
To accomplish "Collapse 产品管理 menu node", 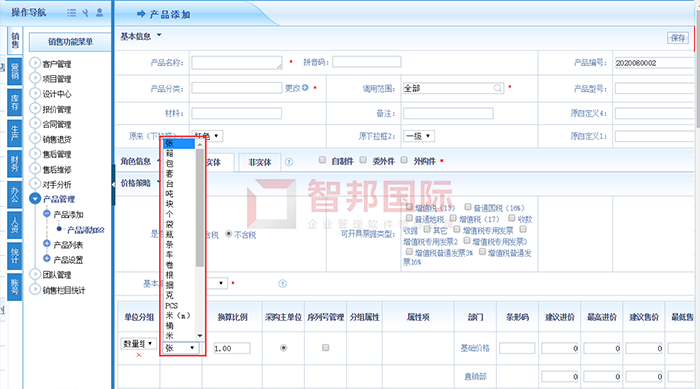I will 35,198.
